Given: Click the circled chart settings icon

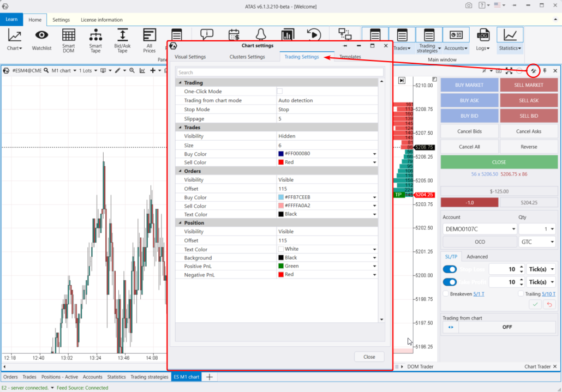Looking at the screenshot, I should click(x=533, y=71).
